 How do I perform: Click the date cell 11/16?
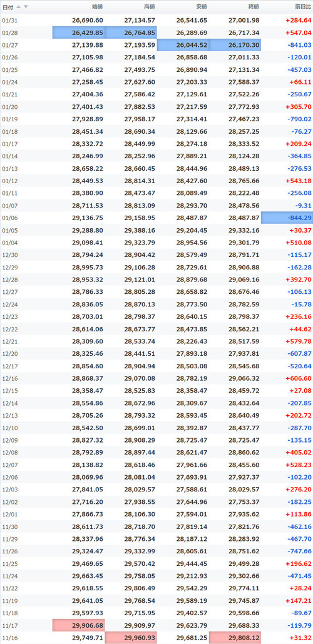click(9, 638)
